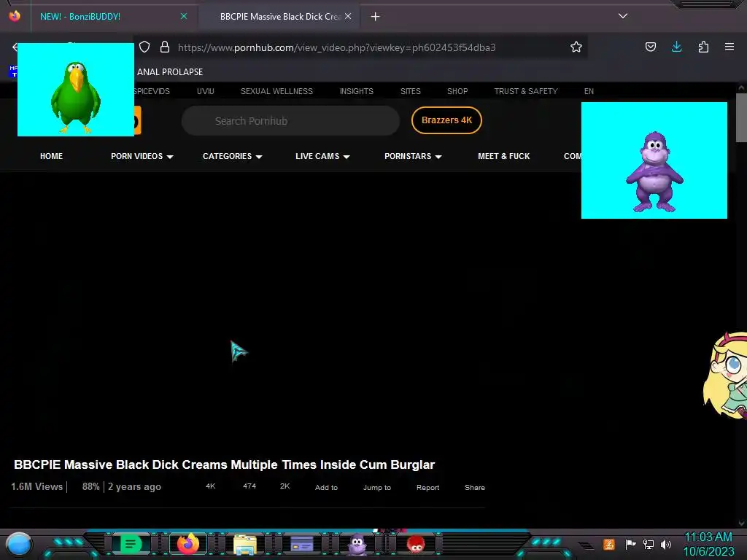Screen dimensions: 747x560
Task: Close the NEW! - BonziBUDDY! tab
Action: (184, 16)
